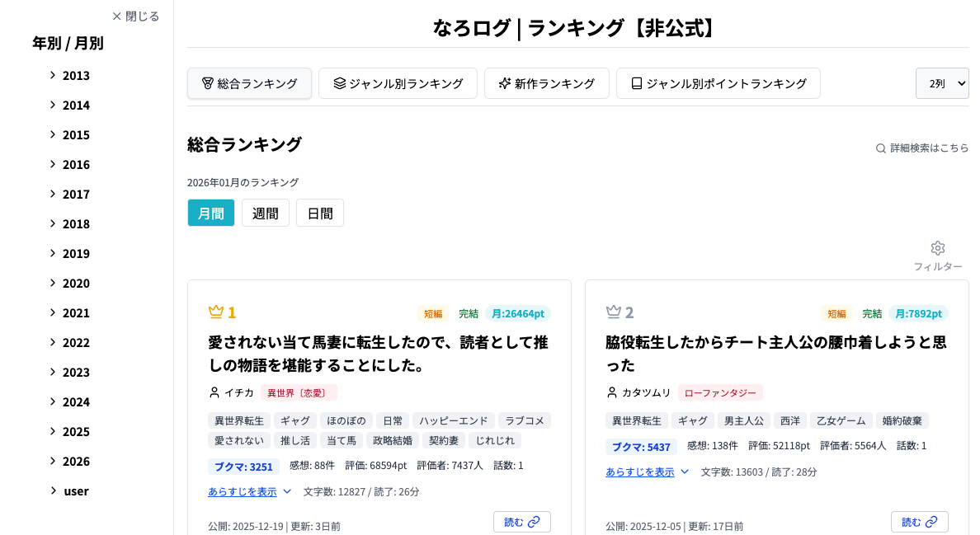The image size is (980, 535).
Task: Switch to 日間 ranking period
Action: click(x=320, y=213)
